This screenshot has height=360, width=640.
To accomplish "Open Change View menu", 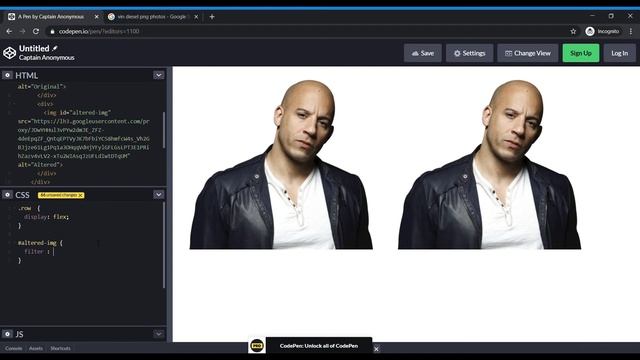I will pyautogui.click(x=527, y=53).
